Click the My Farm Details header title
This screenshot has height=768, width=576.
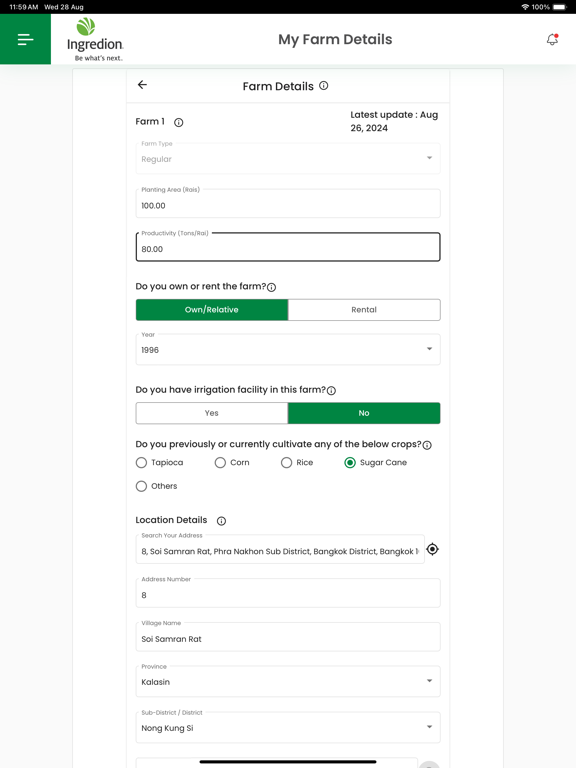point(335,39)
